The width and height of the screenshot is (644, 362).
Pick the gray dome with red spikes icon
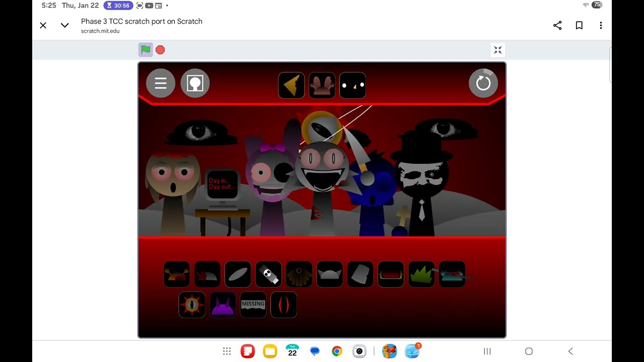coord(207,275)
